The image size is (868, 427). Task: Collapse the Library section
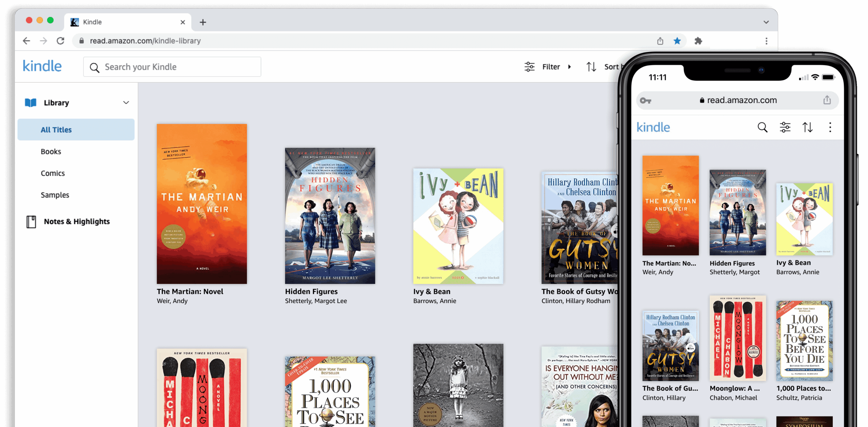[126, 102]
